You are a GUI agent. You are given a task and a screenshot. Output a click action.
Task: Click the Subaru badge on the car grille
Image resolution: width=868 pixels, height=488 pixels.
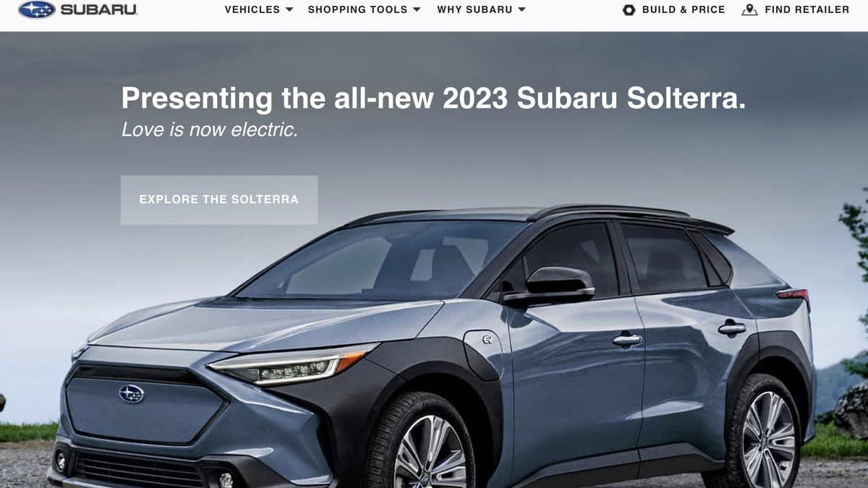tap(132, 394)
